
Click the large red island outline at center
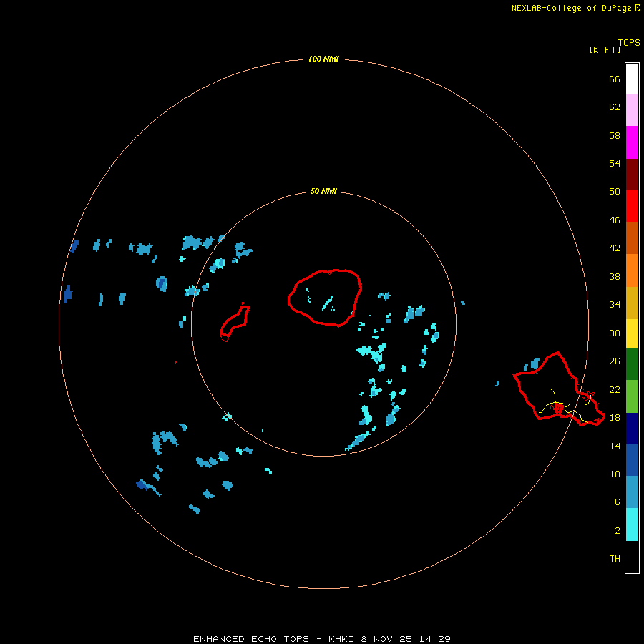[324, 298]
